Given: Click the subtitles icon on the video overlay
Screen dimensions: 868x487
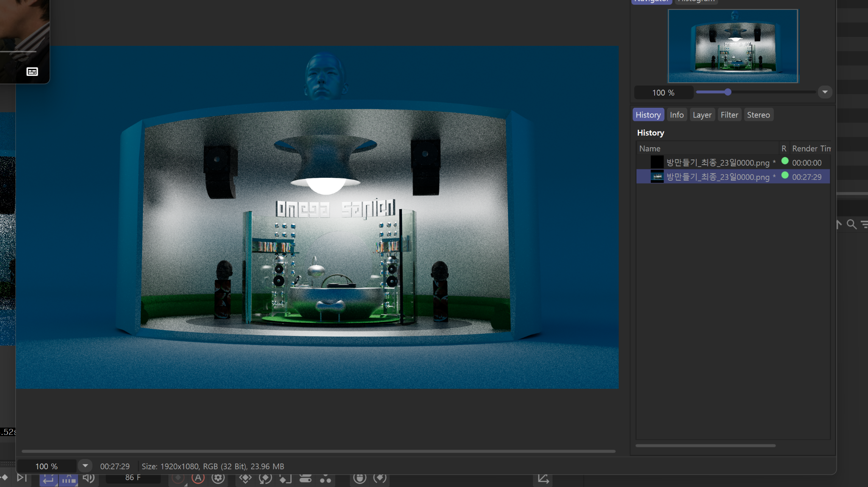Looking at the screenshot, I should click(32, 72).
